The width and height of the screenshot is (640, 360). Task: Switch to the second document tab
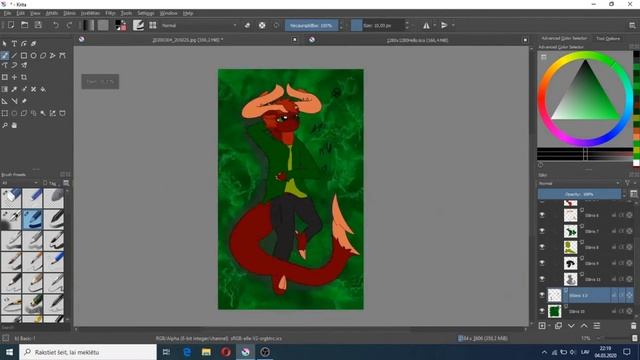pyautogui.click(x=417, y=40)
